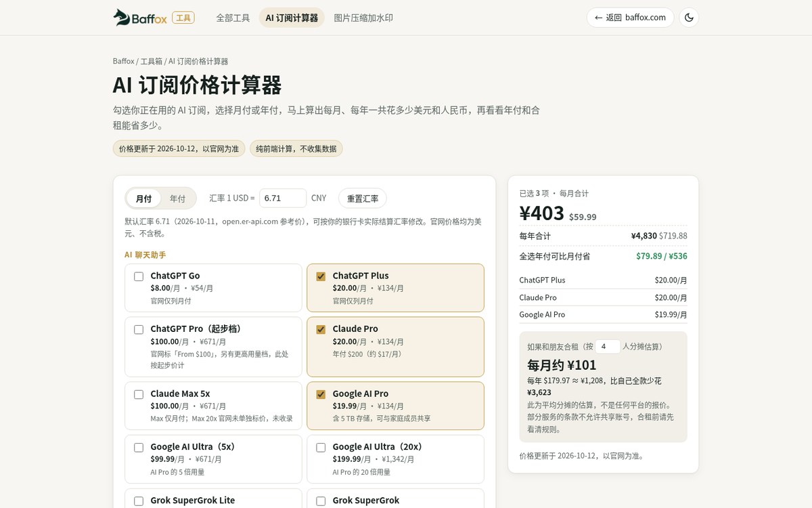Click the ¥4,830 yearly total
This screenshot has width=812, height=508.
[644, 236]
